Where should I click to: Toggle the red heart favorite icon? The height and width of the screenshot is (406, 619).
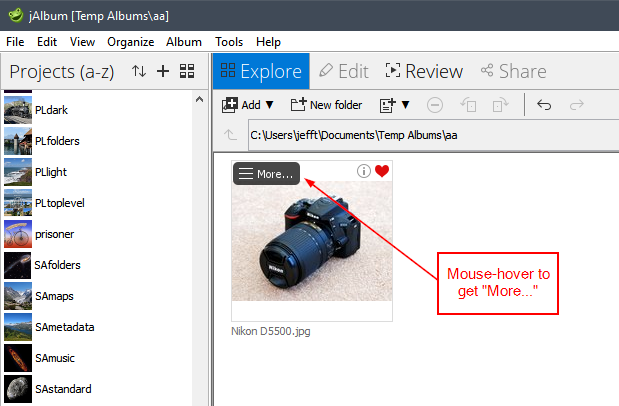click(382, 171)
